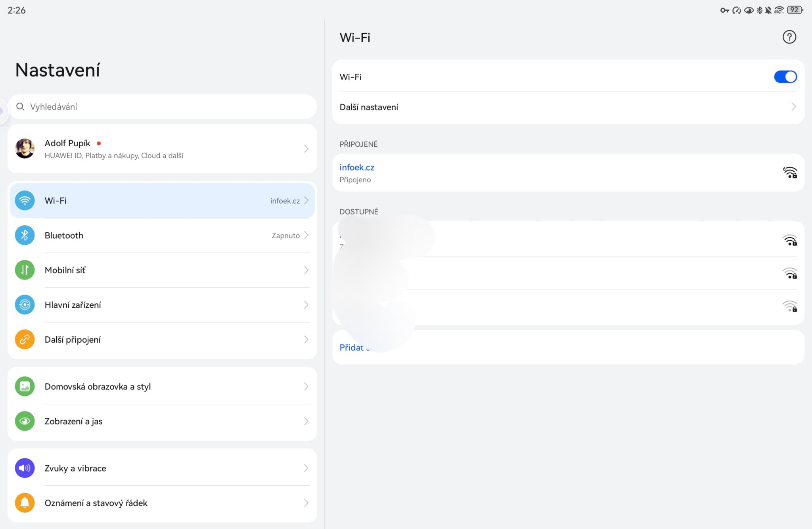This screenshot has width=812, height=529.
Task: Expand Další nastavení with its chevron
Action: coord(793,107)
